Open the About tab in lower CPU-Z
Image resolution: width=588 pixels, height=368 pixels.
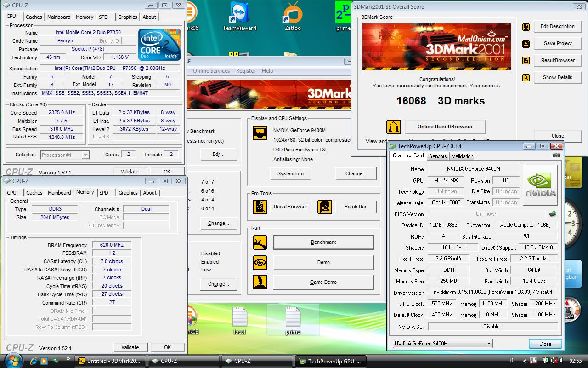tap(150, 193)
